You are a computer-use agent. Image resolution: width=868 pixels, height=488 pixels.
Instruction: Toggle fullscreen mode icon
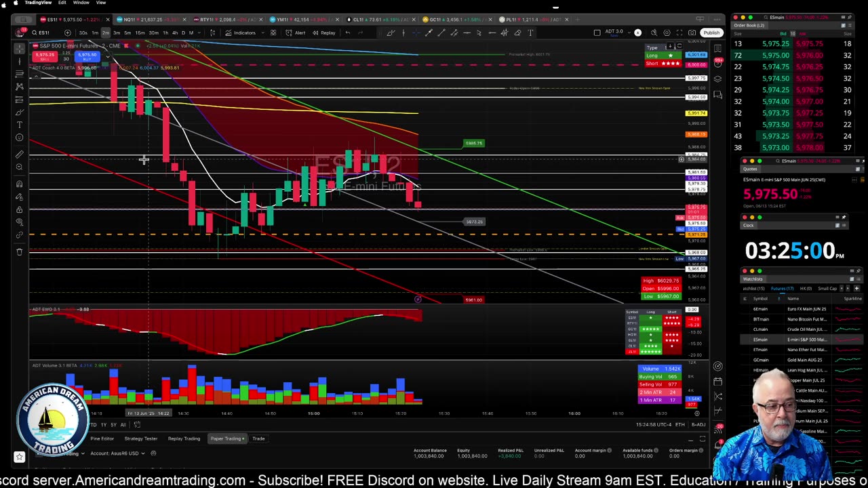[x=679, y=33]
